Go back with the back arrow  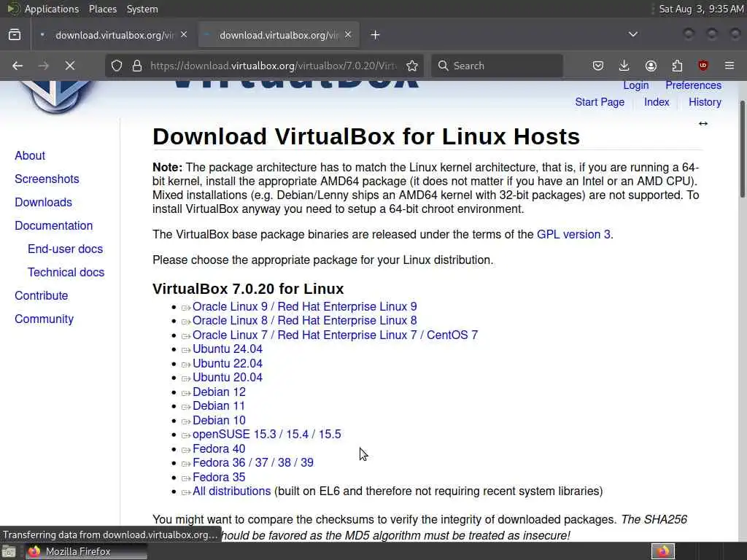point(18,66)
